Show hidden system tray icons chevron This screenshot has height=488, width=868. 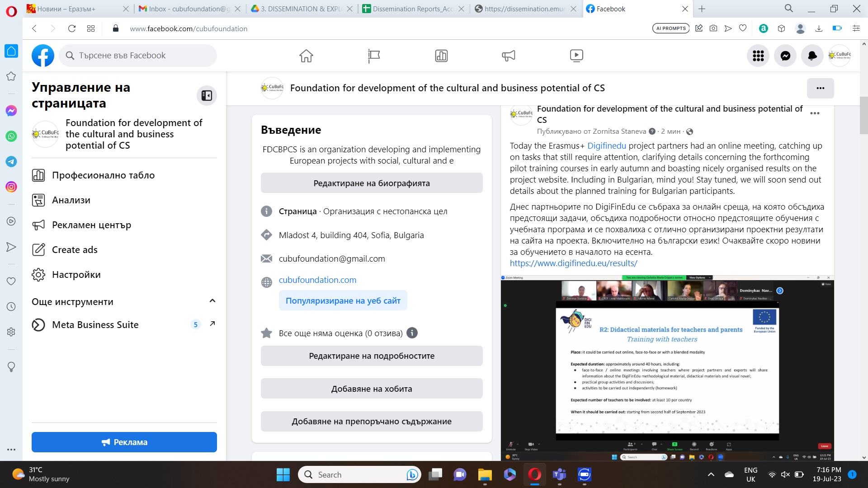click(x=711, y=474)
